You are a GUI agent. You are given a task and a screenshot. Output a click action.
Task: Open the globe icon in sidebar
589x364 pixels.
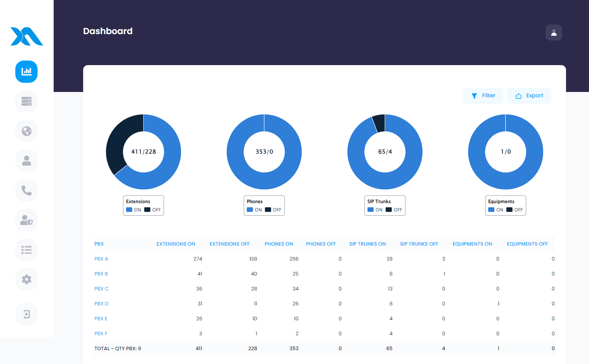coord(26,131)
